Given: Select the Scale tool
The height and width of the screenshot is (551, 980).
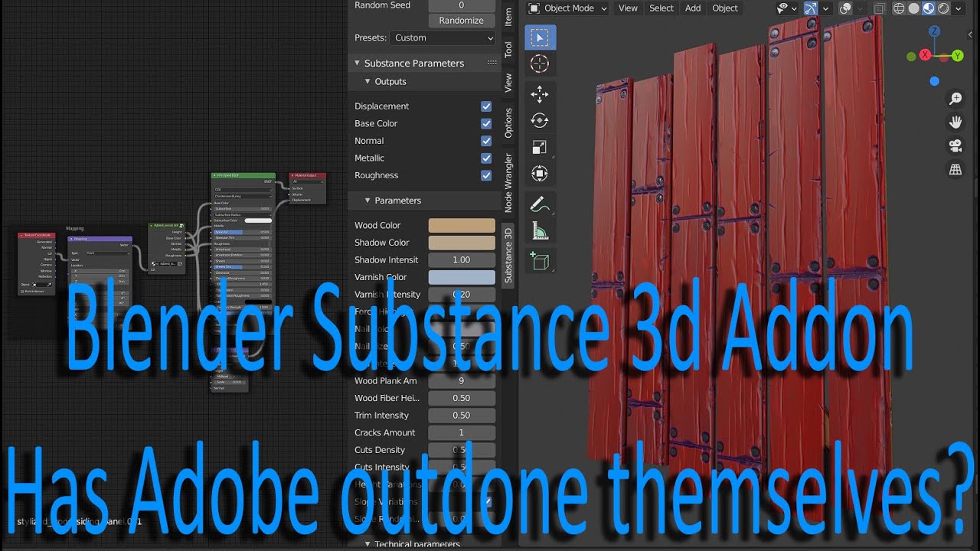Looking at the screenshot, I should point(540,147).
